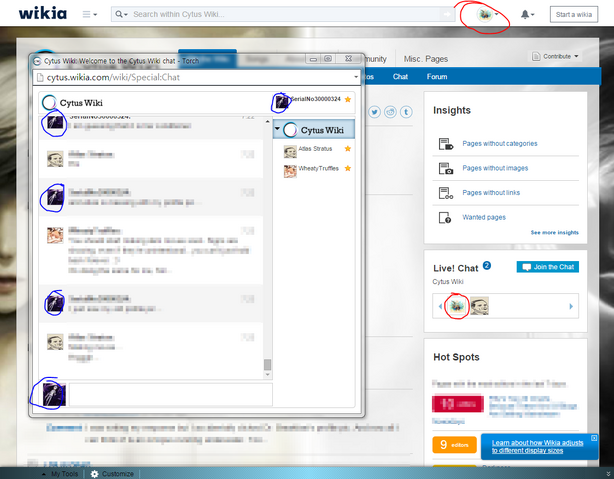Viewport: 614px width, 479px height.
Task: Open the hamburger navigation menu
Action: click(90, 14)
